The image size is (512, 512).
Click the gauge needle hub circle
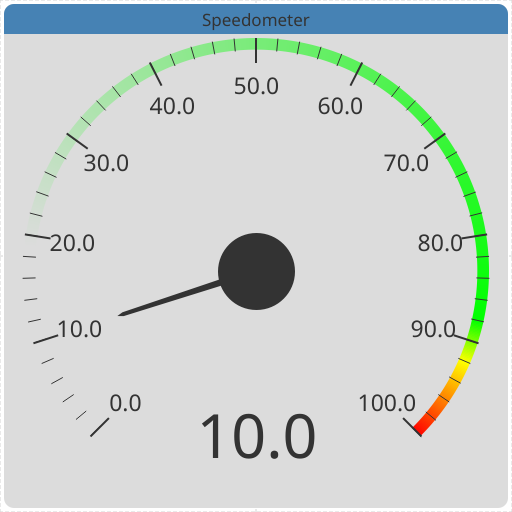[256, 271]
